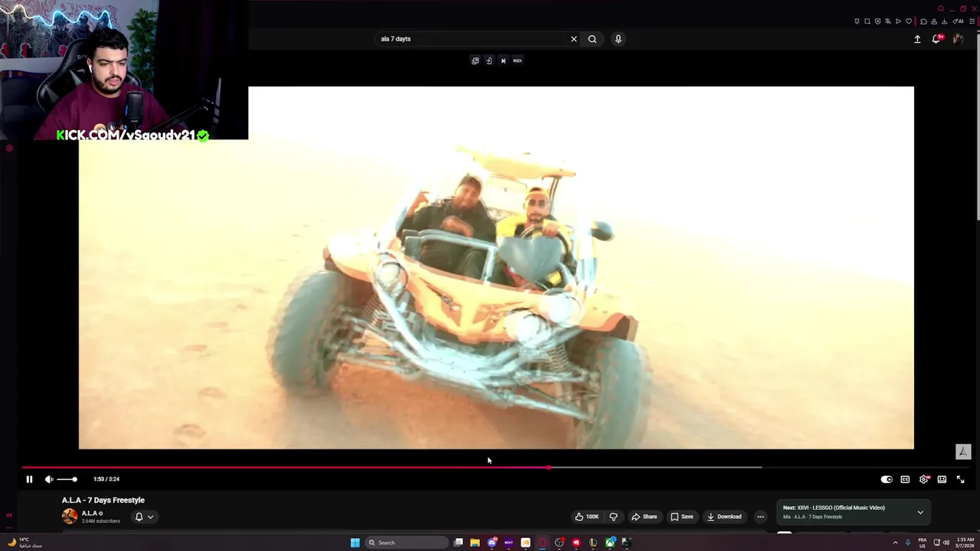Open the Xbox app on taskbar

pos(610,543)
